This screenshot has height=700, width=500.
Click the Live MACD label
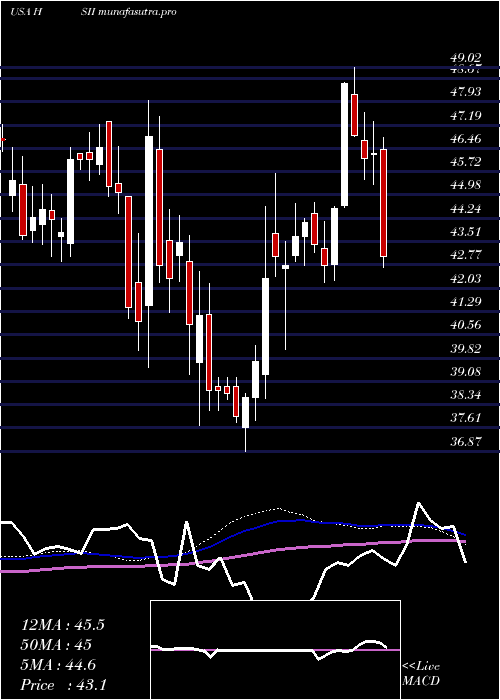tap(421, 674)
